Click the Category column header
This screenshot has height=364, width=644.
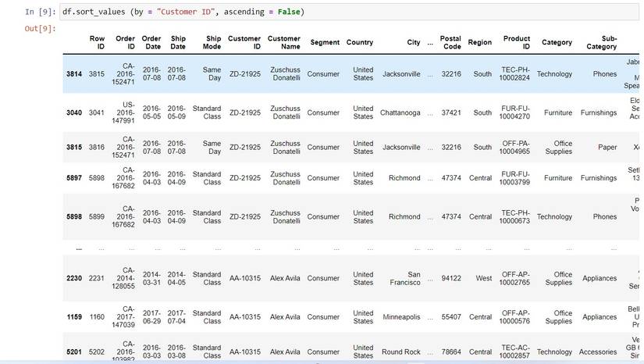pos(557,42)
